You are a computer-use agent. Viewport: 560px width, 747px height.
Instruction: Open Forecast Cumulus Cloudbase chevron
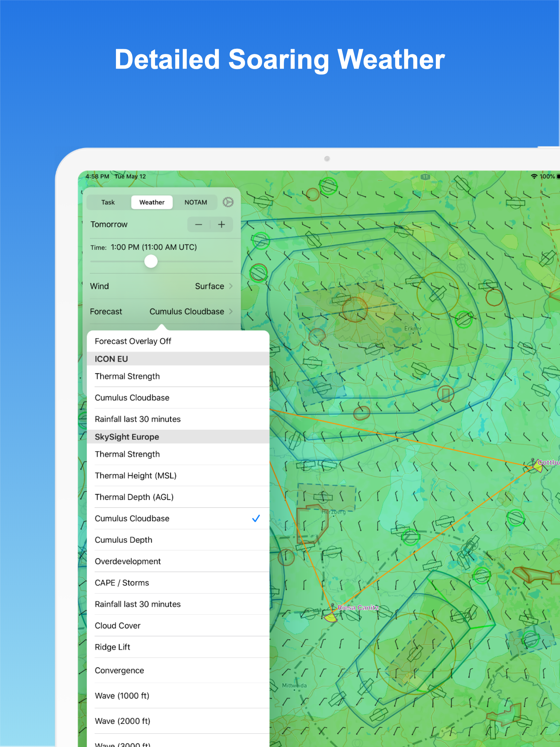231,311
